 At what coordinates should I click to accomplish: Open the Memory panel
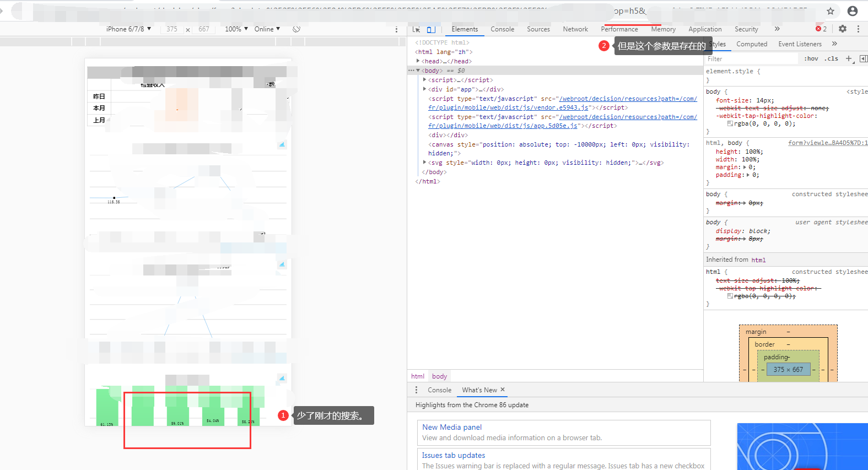[664, 29]
